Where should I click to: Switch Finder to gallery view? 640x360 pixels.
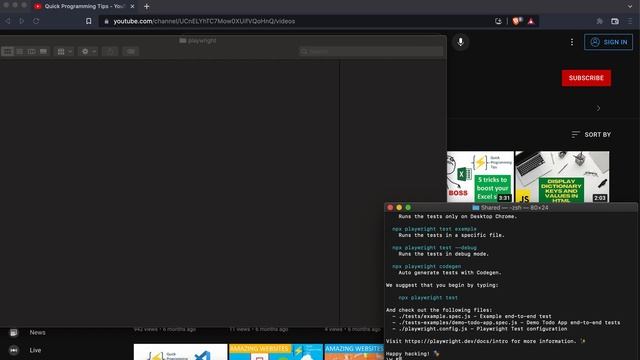tap(43, 51)
